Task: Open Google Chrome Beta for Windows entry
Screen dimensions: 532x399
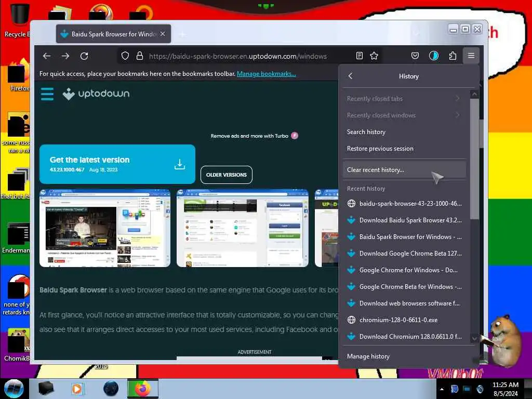Action: pyautogui.click(x=404, y=287)
